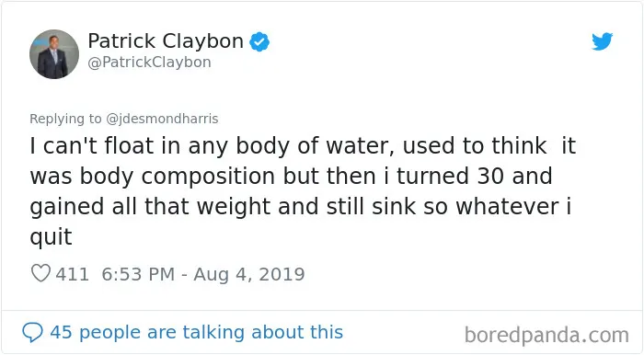This screenshot has width=644, height=355.
Task: Click the speech bubble reply icon
Action: (x=32, y=332)
